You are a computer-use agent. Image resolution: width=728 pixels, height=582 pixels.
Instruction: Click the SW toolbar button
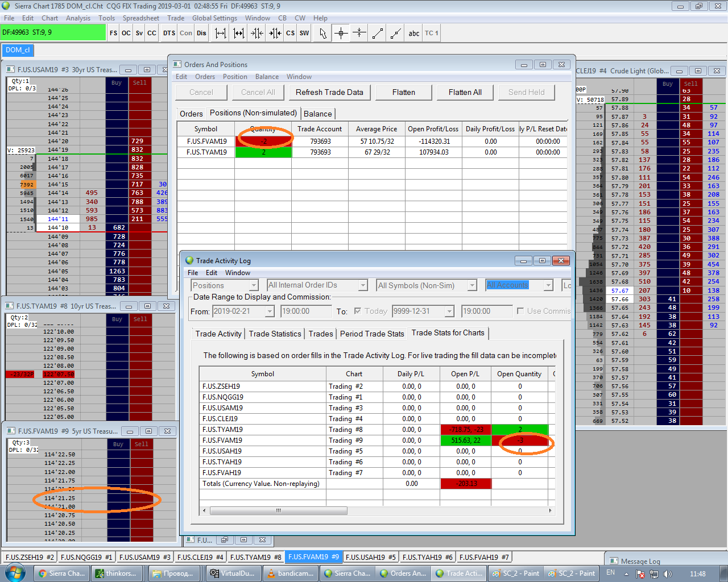tap(304, 33)
